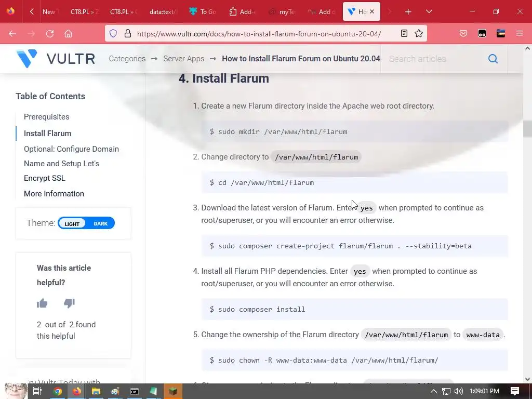Click the sudo composer install command
The width and height of the screenshot is (532, 399).
[354, 310]
